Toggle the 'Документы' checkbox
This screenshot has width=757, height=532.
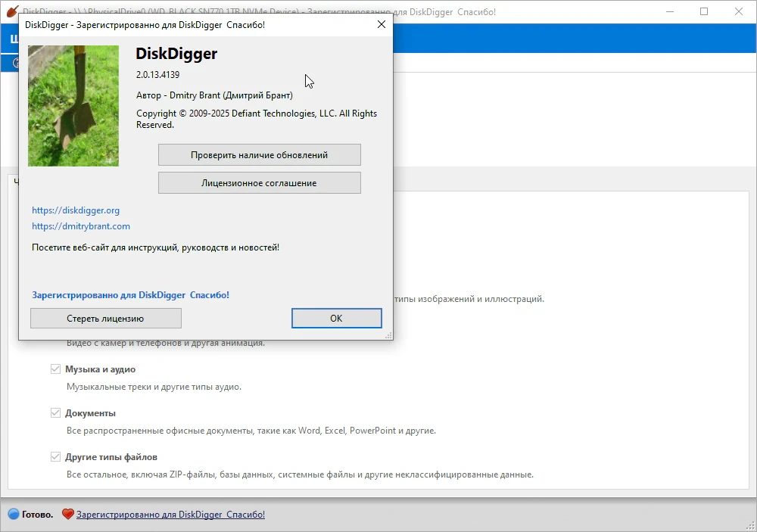[x=55, y=413]
